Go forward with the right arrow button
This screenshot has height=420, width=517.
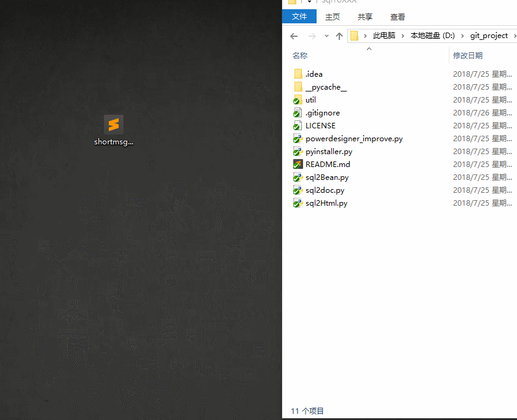[x=312, y=36]
